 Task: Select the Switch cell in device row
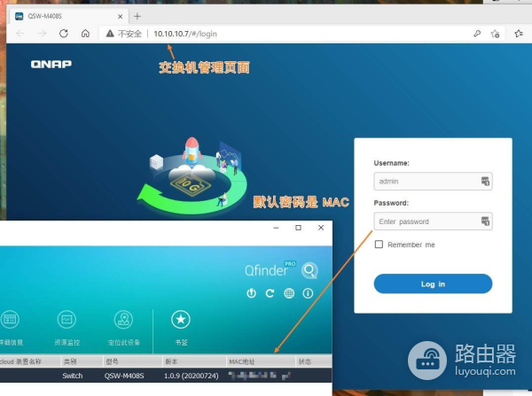[73, 376]
